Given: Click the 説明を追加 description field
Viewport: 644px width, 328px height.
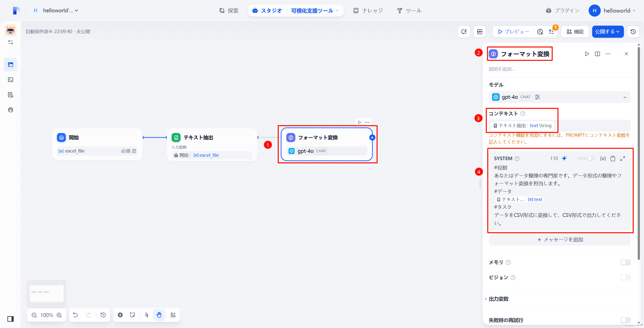Looking at the screenshot, I should click(x=502, y=69).
